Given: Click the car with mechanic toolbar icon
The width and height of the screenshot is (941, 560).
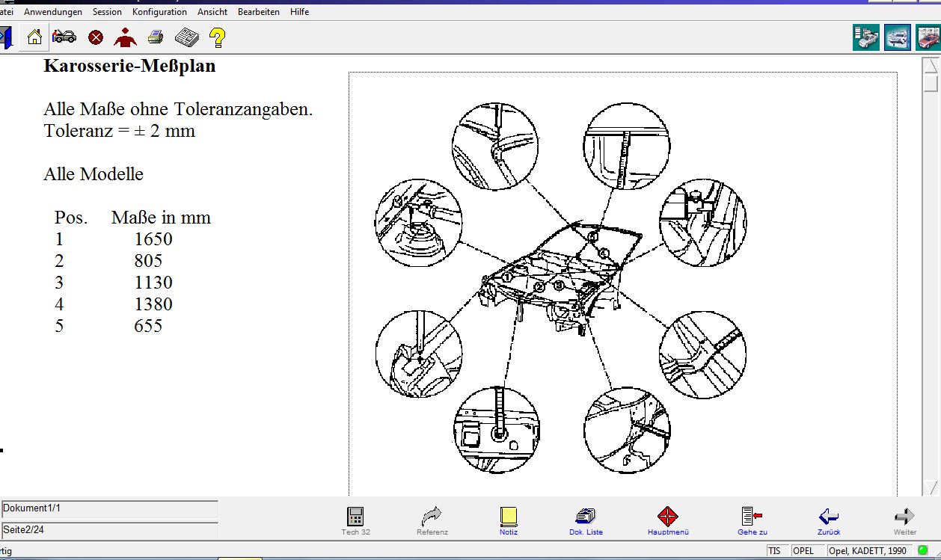Looking at the screenshot, I should click(64, 37).
